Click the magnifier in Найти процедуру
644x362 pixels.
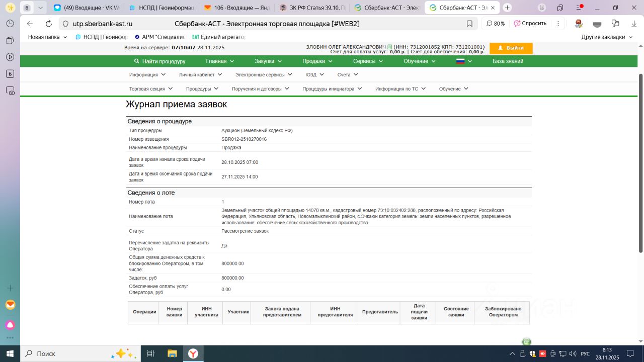coord(136,61)
